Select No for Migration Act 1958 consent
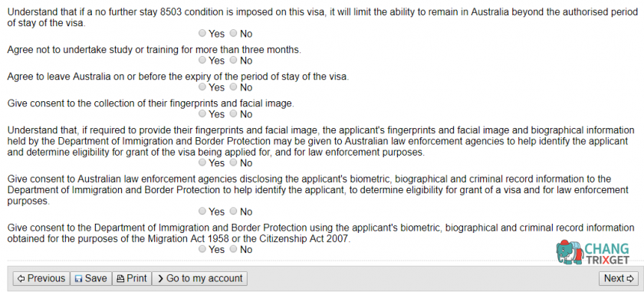This screenshot has height=292, width=644. (233, 249)
